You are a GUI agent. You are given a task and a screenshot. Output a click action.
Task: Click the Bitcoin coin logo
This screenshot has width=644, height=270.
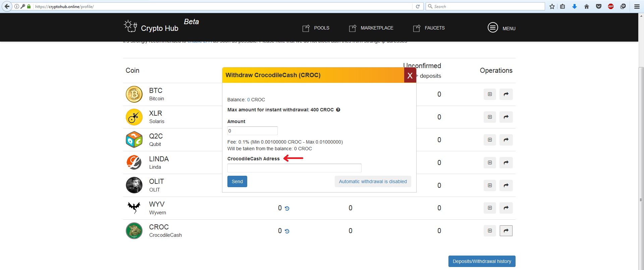coord(134,94)
